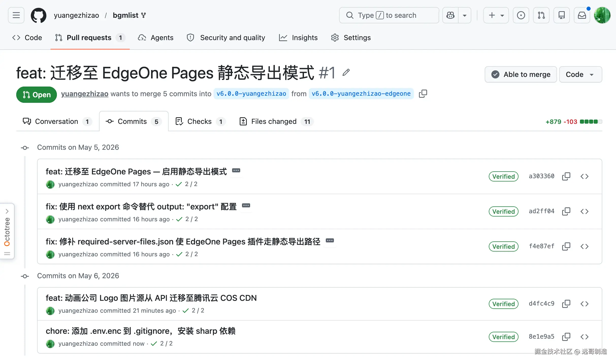Open commit '启用静态导出模式' title link

(136, 172)
